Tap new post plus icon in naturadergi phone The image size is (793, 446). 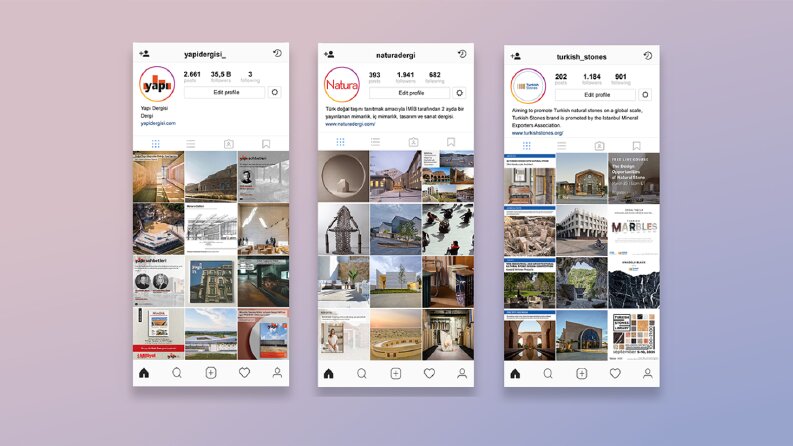[x=395, y=374]
